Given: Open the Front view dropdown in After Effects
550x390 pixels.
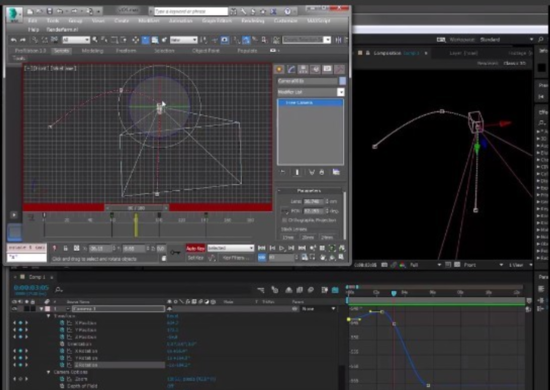Looking at the screenshot, I should (x=483, y=265).
